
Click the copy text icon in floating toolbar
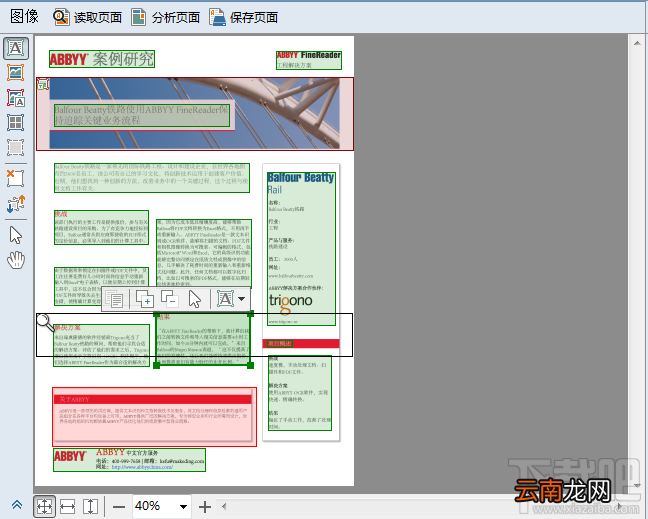[x=114, y=298]
